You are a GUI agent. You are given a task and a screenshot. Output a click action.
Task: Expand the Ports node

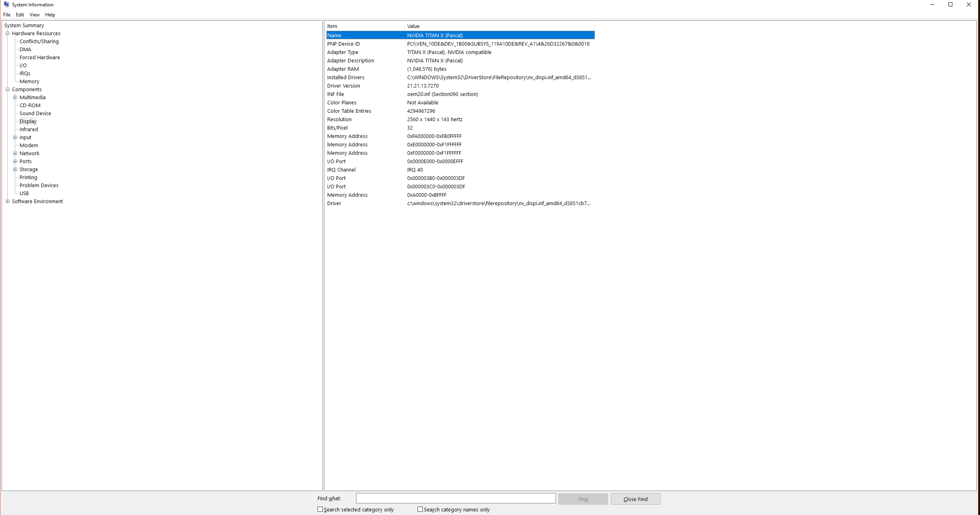click(15, 162)
